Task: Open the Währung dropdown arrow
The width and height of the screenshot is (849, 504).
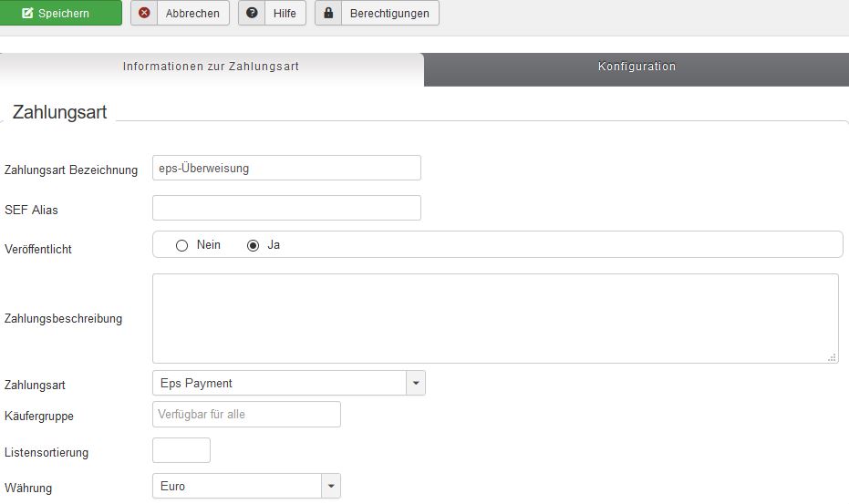Action: 331,486
